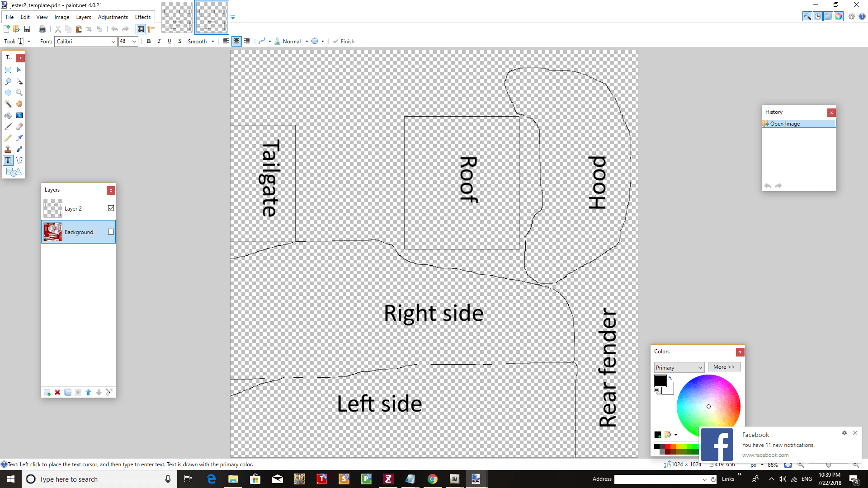Click the primary black color swatch
The height and width of the screenshot is (488, 868).
(660, 381)
